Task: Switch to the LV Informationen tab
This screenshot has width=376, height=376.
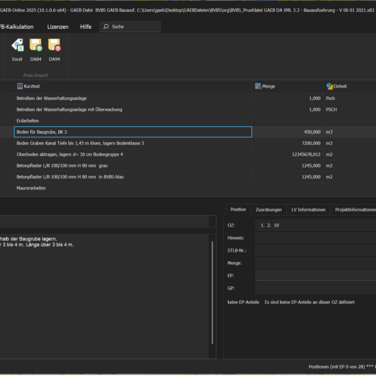Action: pos(308,210)
